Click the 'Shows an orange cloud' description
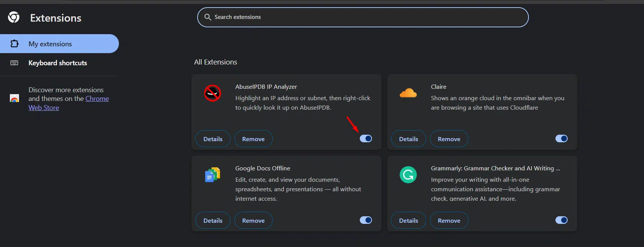Screen dimensions: 644x247 tap(498, 103)
